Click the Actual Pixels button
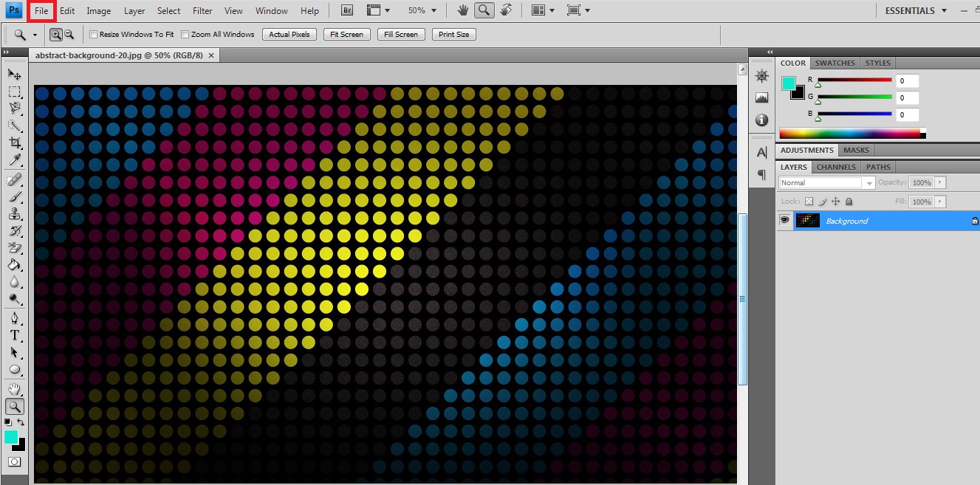This screenshot has height=485, width=980. [x=289, y=34]
